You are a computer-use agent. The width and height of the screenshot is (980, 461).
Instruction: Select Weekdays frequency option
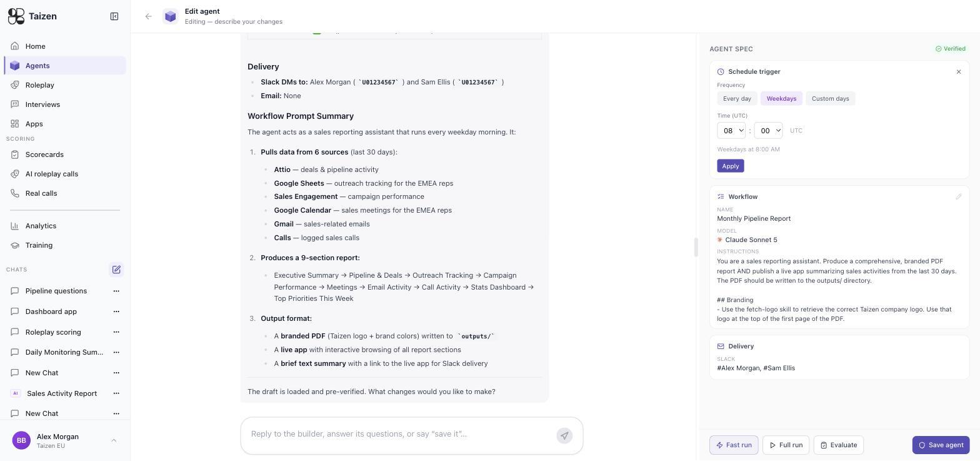point(781,99)
